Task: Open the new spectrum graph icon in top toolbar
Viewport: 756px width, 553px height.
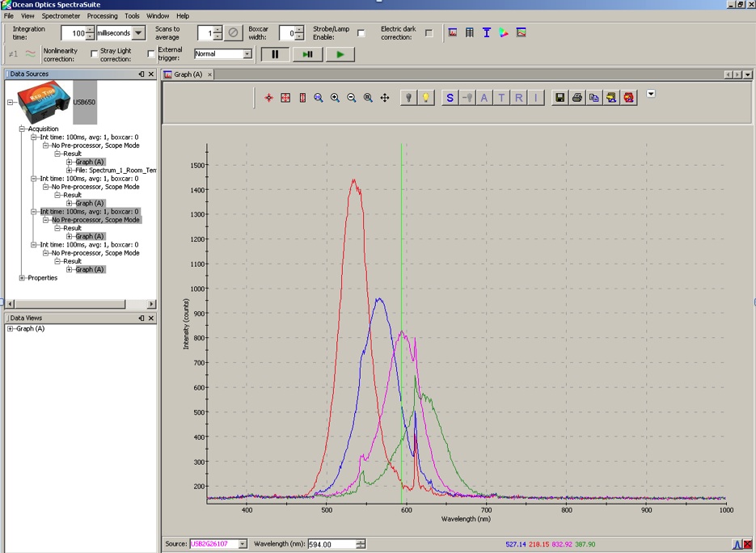Action: (x=452, y=33)
